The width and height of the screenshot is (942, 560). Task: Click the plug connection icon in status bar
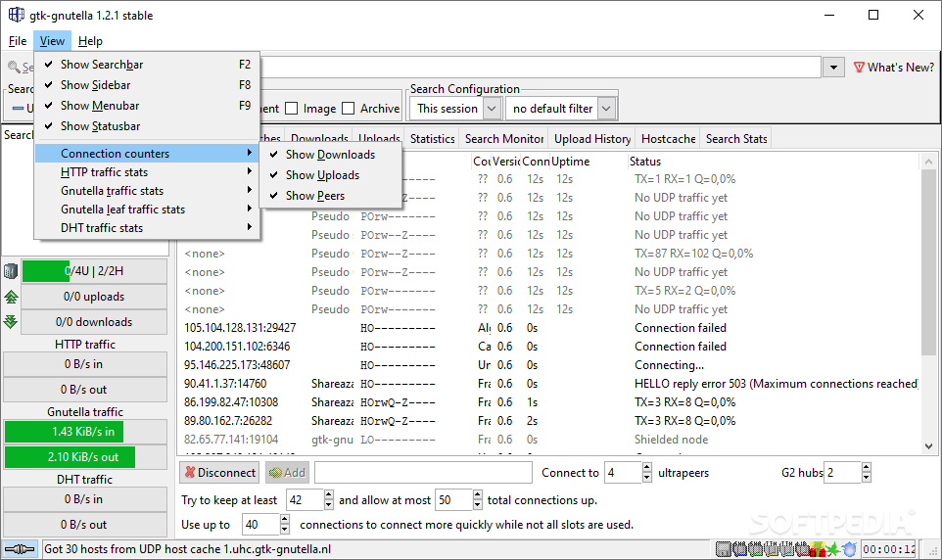(x=20, y=549)
